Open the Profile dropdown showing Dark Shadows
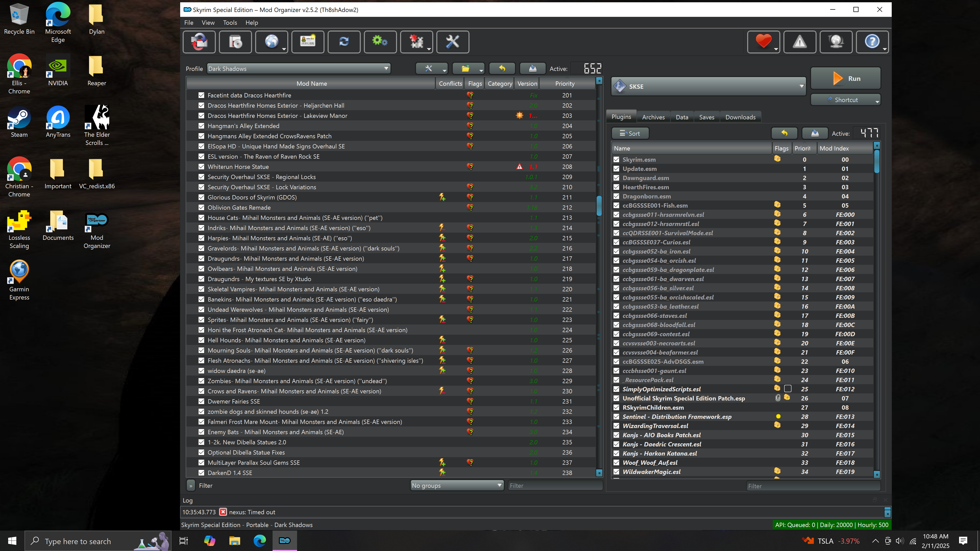 [x=299, y=68]
